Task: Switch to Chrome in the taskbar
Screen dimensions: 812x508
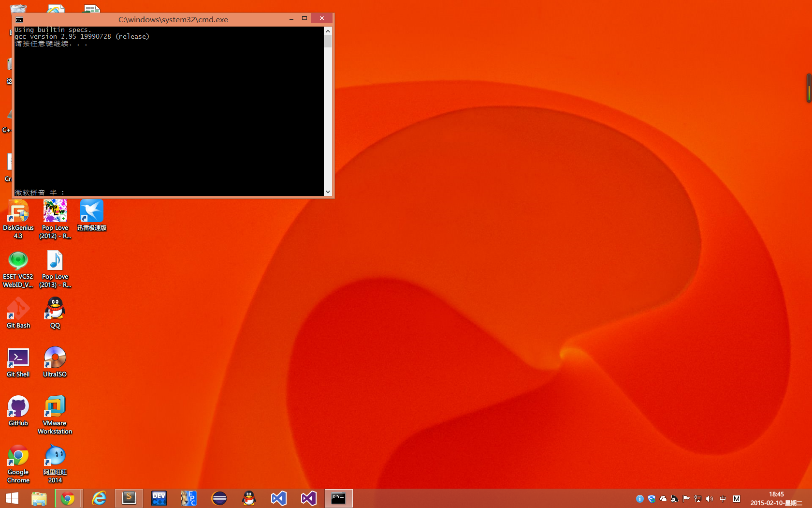Action: pos(68,498)
